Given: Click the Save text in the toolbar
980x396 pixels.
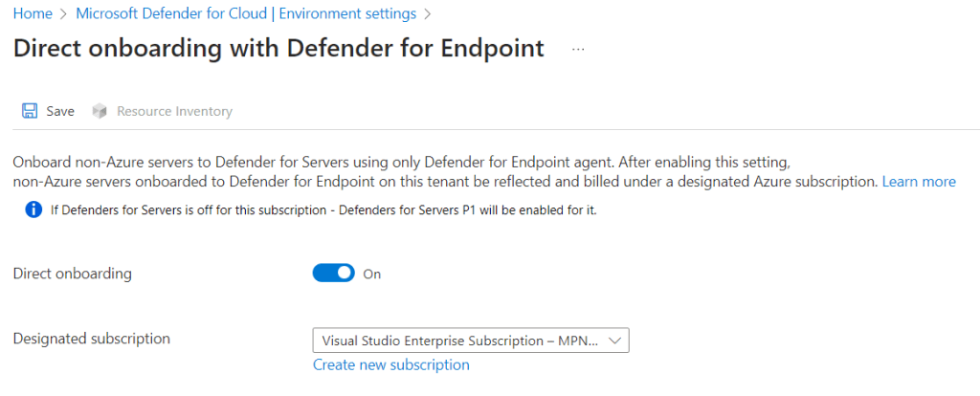Looking at the screenshot, I should 60,111.
